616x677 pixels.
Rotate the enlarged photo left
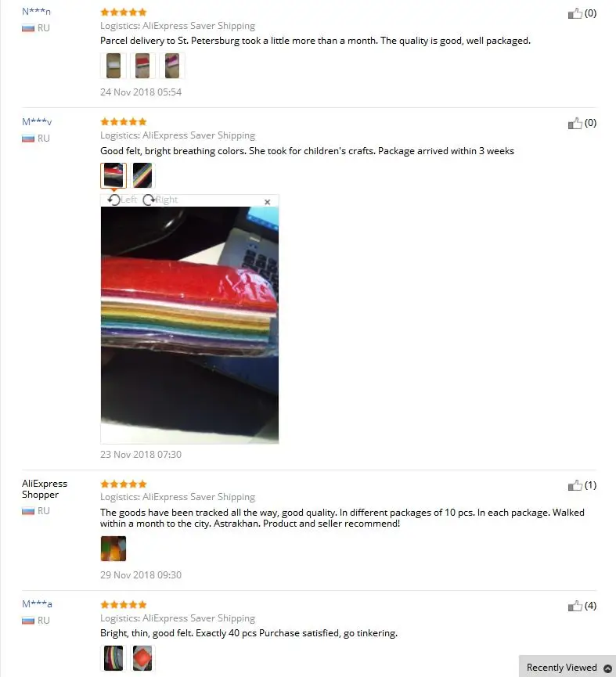[x=122, y=200]
